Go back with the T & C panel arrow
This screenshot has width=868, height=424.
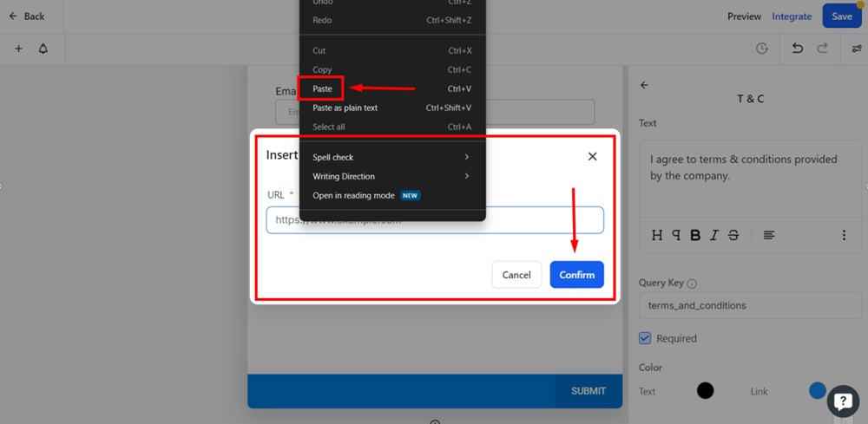pyautogui.click(x=644, y=85)
